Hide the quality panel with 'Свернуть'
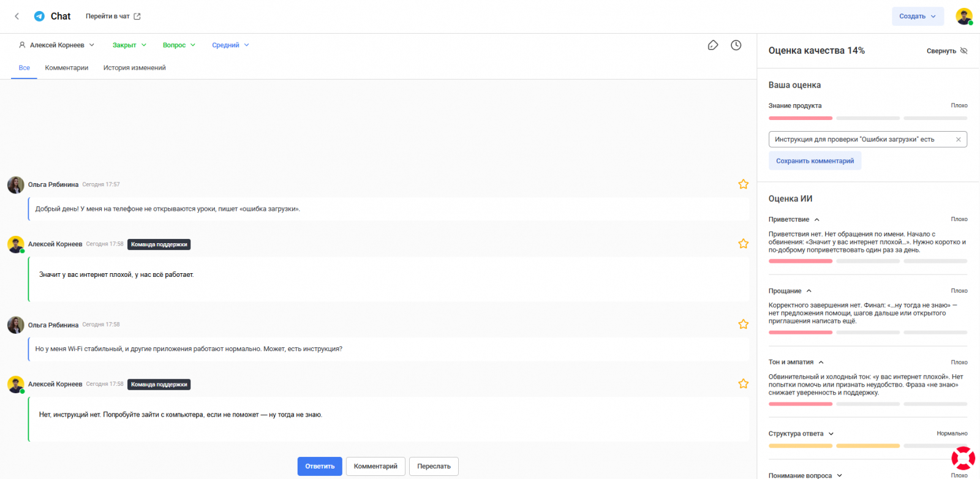The image size is (980, 479). pos(947,51)
